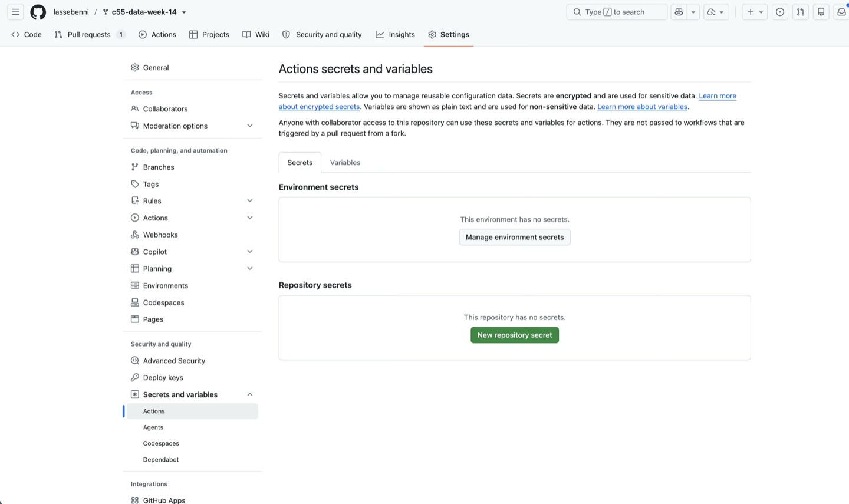The width and height of the screenshot is (849, 504).
Task: Open the repositories icon in header
Action: click(x=821, y=12)
